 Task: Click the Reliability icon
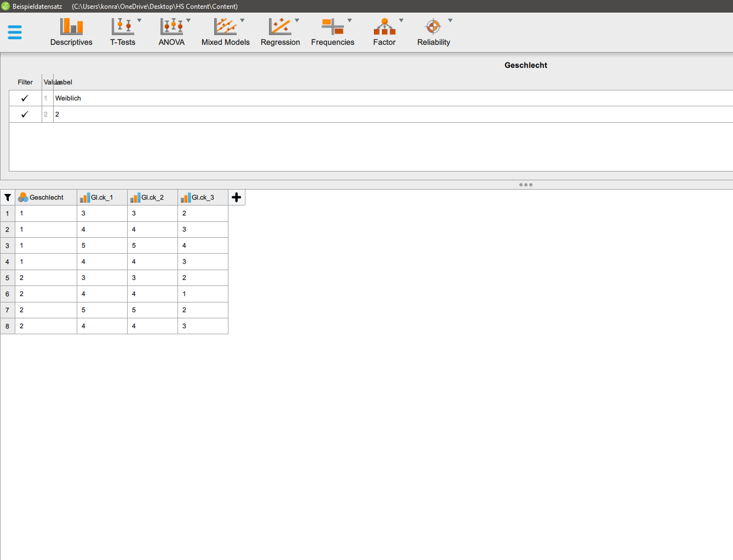433,27
